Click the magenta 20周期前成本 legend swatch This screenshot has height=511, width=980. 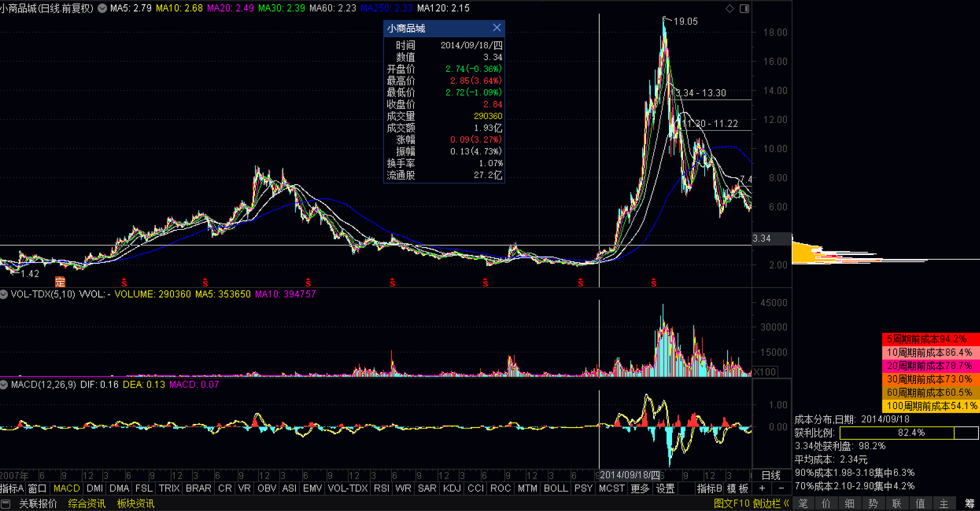[931, 366]
